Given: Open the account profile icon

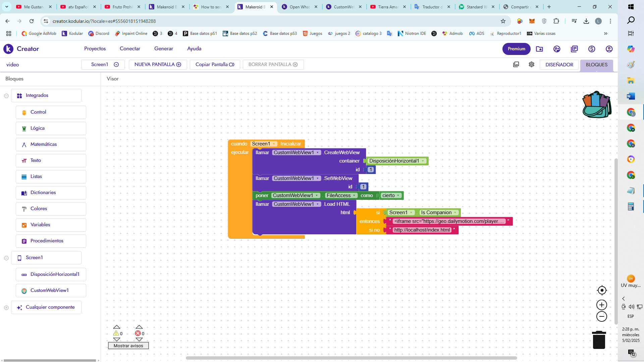Looking at the screenshot, I should point(609,49).
